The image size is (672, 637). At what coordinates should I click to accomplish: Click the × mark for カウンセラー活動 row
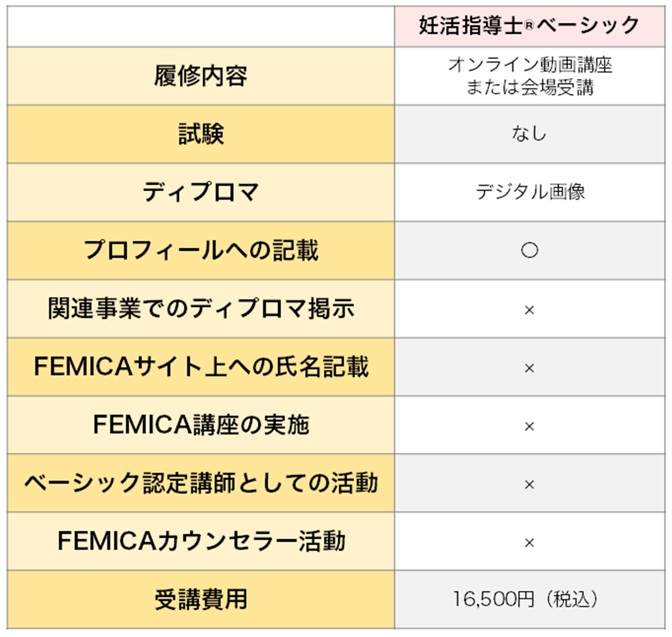tap(529, 543)
